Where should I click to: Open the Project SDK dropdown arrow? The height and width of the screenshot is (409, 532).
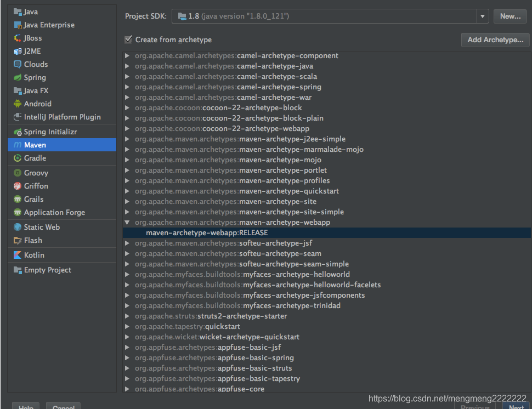point(483,16)
